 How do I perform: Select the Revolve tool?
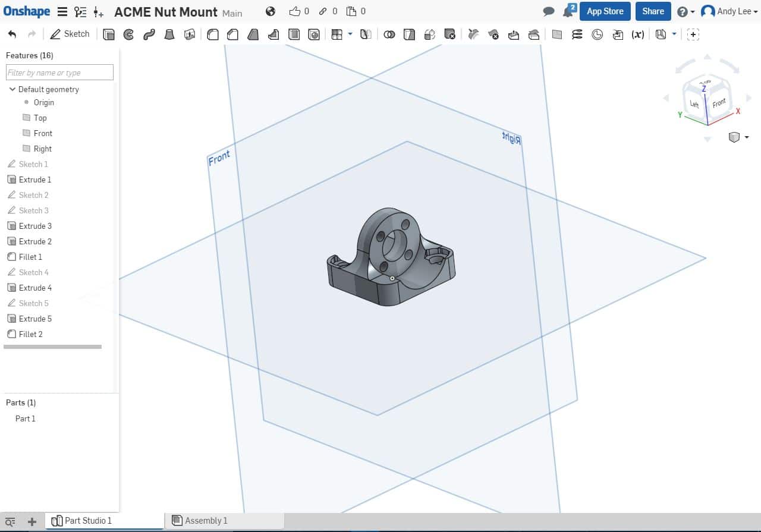[x=129, y=34]
